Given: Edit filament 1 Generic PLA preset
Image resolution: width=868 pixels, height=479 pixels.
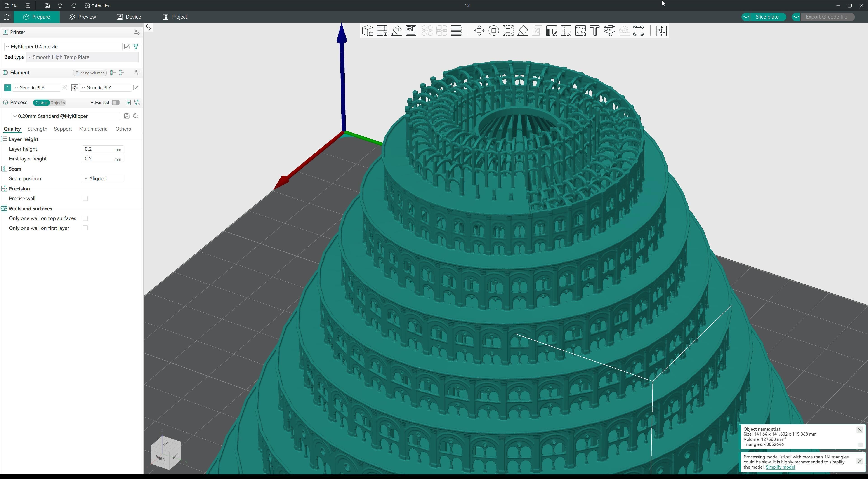Looking at the screenshot, I should click(x=64, y=88).
